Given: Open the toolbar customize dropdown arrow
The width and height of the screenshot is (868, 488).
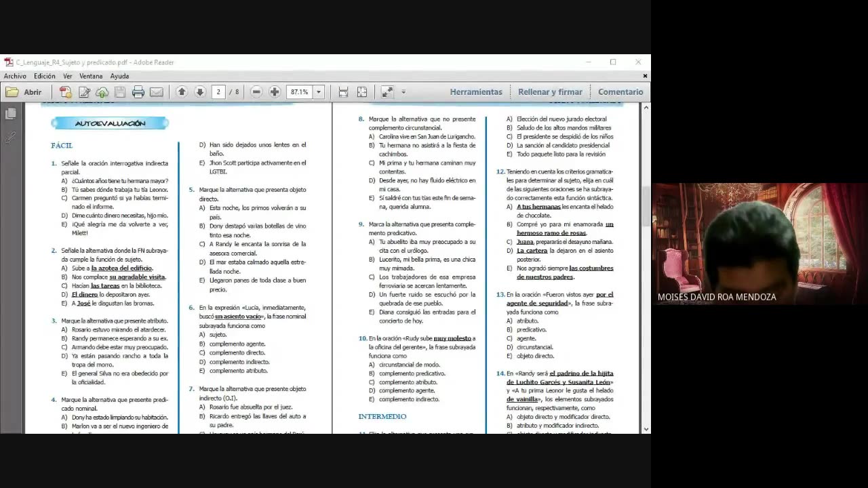Looking at the screenshot, I should (x=403, y=92).
